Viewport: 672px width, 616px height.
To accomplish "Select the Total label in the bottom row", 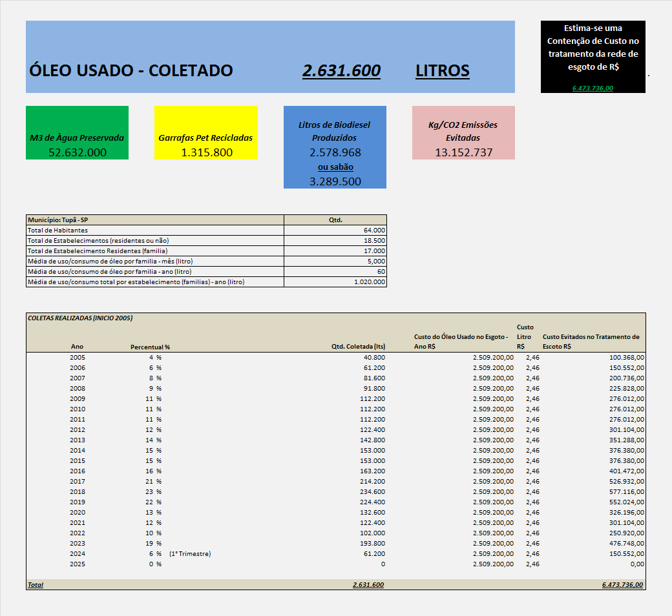I will tap(36, 584).
